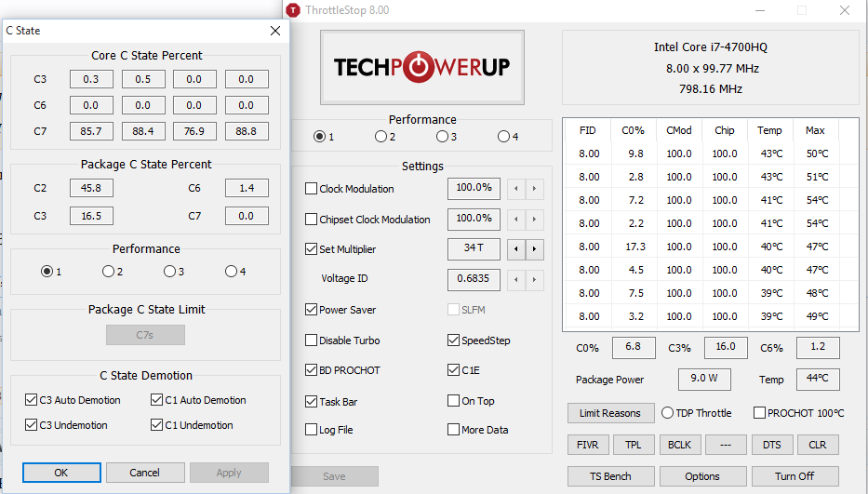Screen dimensions: 868x494
Task: Toggle BD PROCHOT checkbox
Action: click(311, 369)
